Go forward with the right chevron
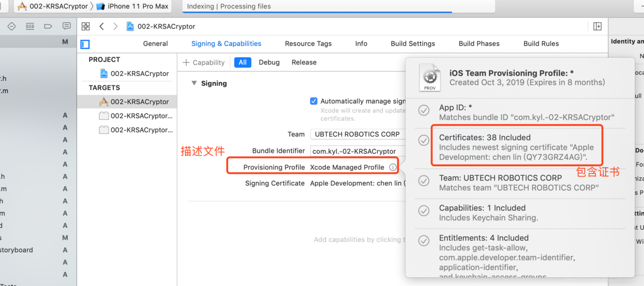The image size is (644, 286). tap(115, 26)
